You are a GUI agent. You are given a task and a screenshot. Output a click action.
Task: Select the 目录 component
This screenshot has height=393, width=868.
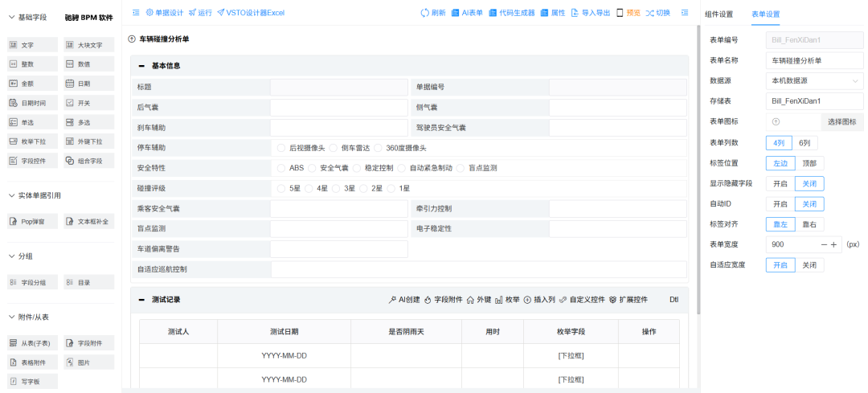(88, 282)
